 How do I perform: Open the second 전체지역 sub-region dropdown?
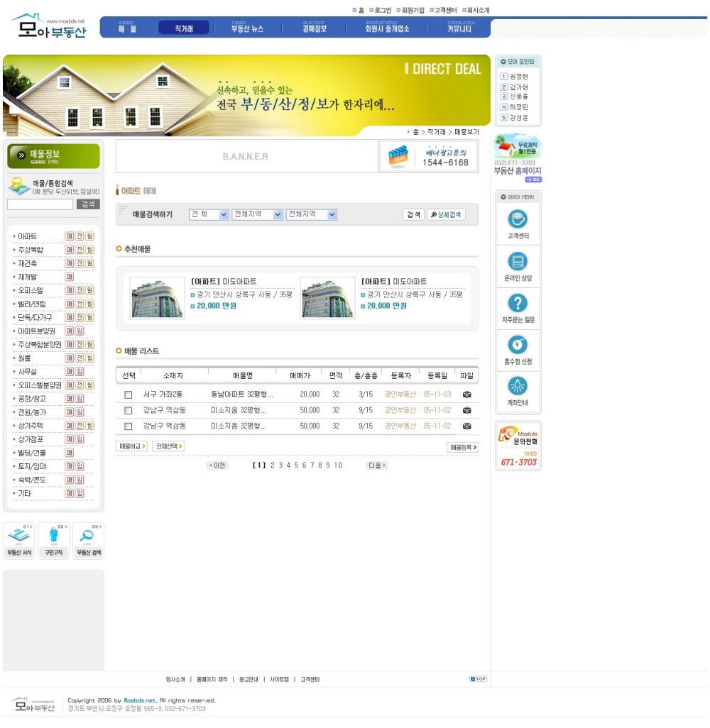311,214
